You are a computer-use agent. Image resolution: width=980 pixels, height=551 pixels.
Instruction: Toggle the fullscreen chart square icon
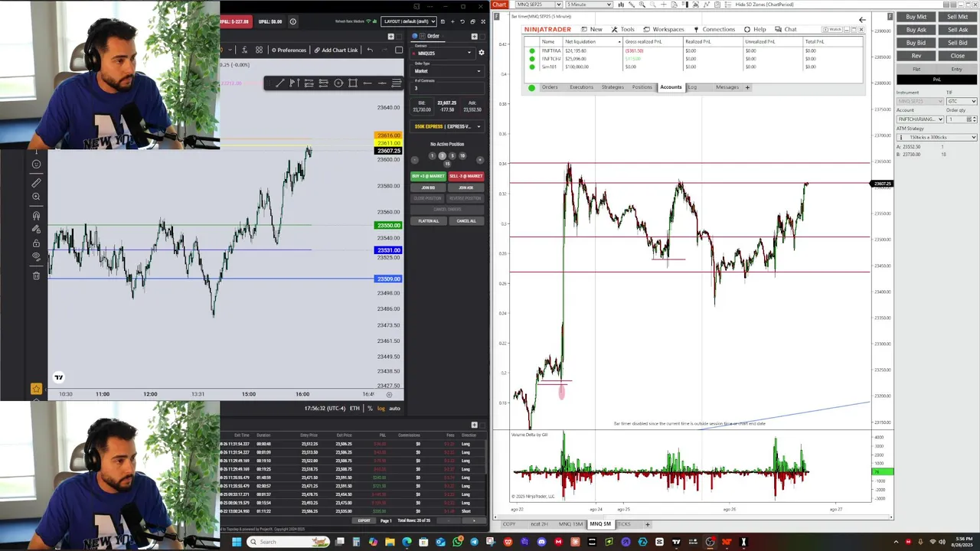pos(399,50)
